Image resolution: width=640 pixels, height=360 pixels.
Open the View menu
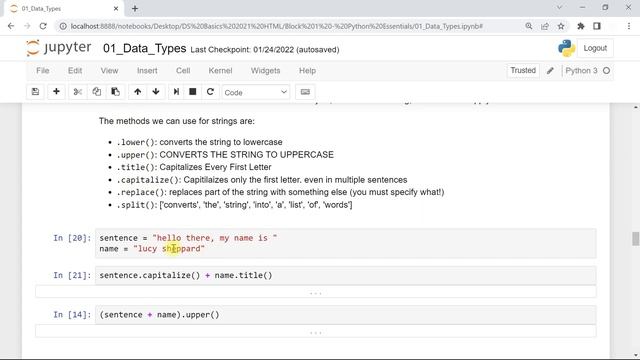[x=109, y=71]
